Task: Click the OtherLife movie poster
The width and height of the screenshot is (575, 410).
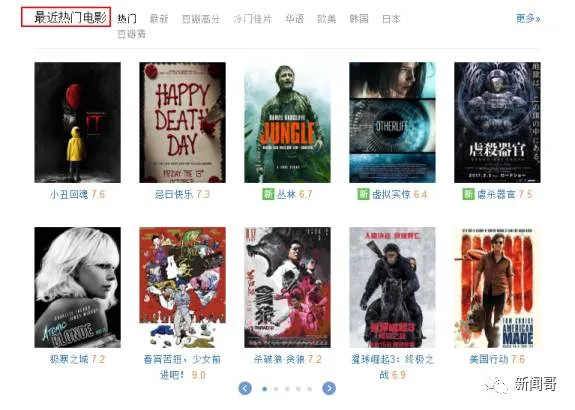Action: 392,122
